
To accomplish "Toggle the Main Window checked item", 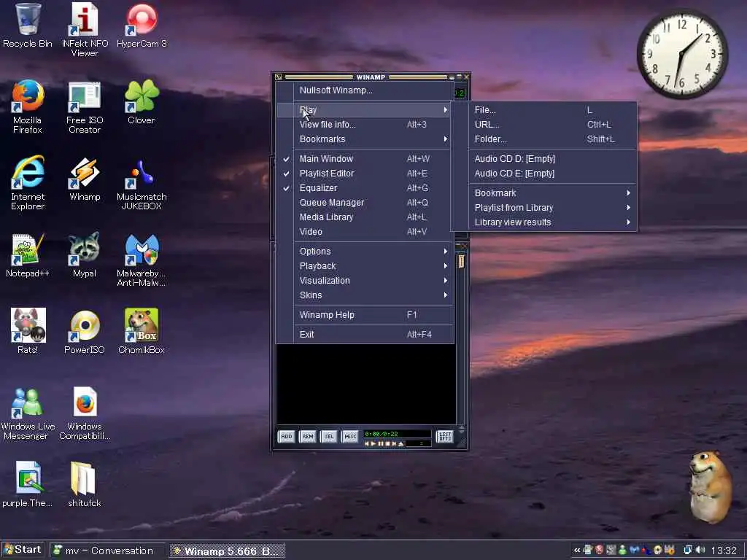I will tap(365, 158).
